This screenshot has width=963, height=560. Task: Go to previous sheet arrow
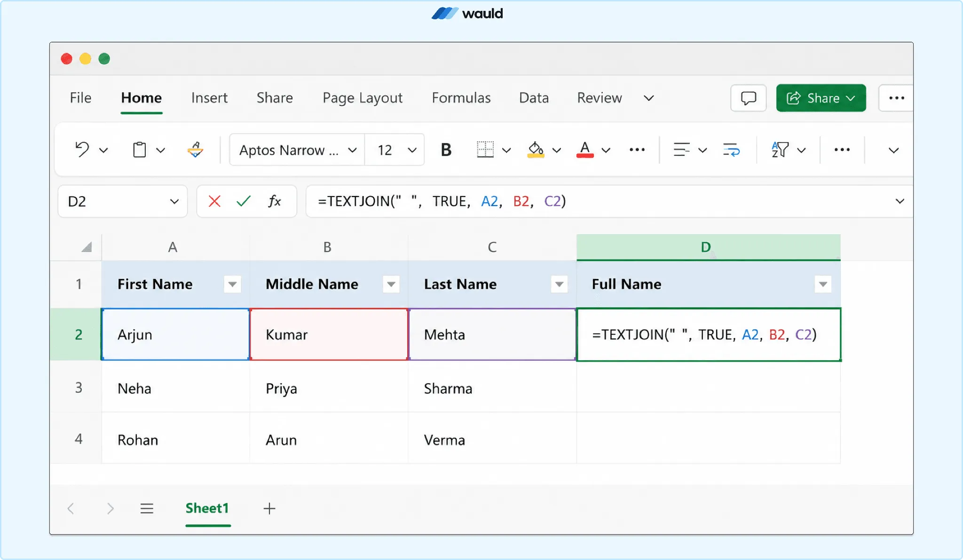pos(71,508)
